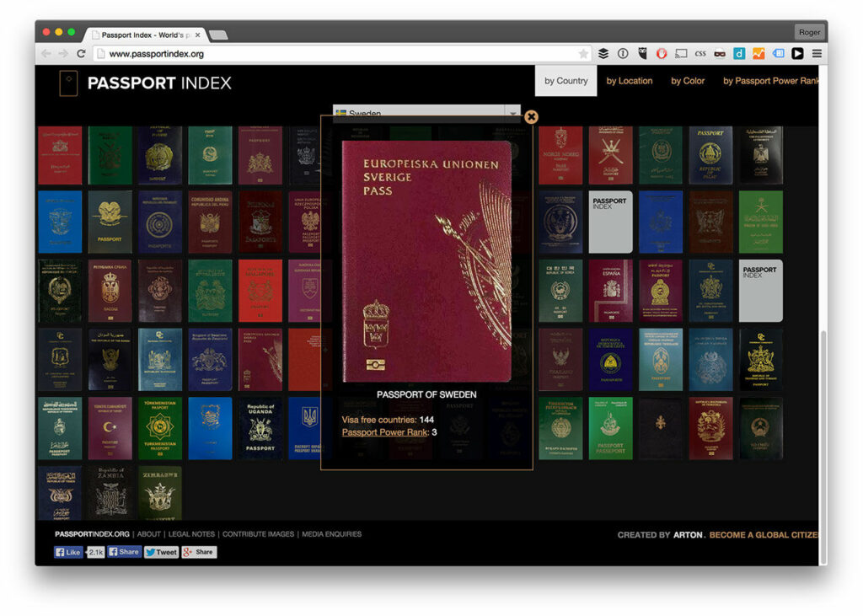
Task: Open the CONTRIBUTE IMAGES footer link
Action: (258, 534)
